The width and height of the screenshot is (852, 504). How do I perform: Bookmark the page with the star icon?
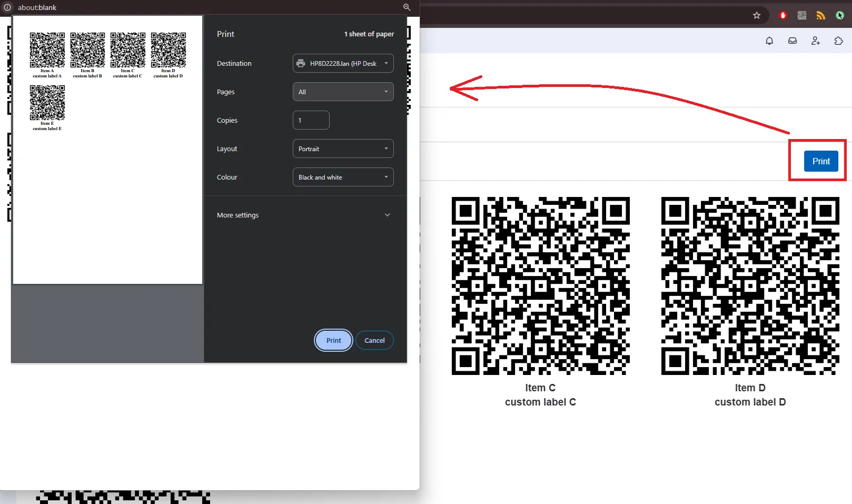[x=757, y=15]
